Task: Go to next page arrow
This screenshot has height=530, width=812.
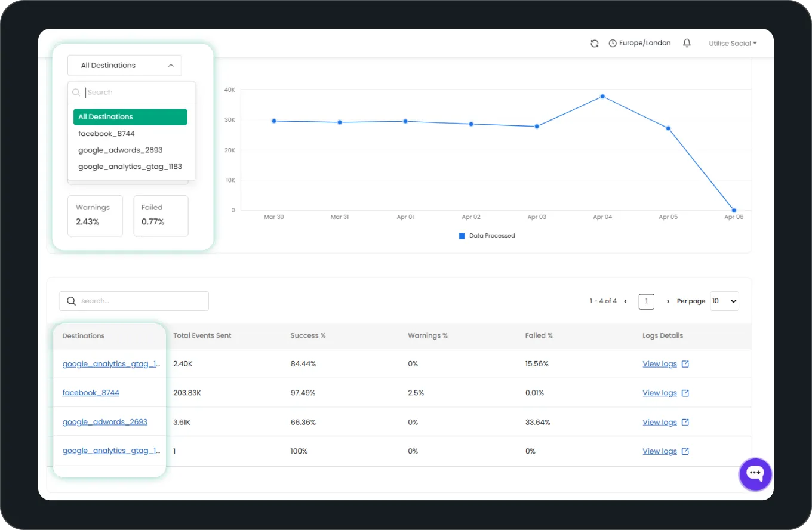Action: [668, 301]
